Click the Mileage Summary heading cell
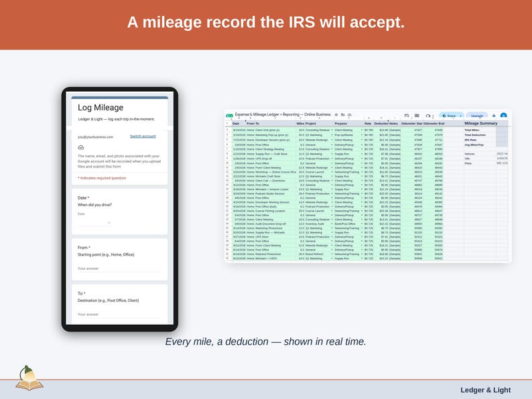Screen dimensions: 532x399 481,123
